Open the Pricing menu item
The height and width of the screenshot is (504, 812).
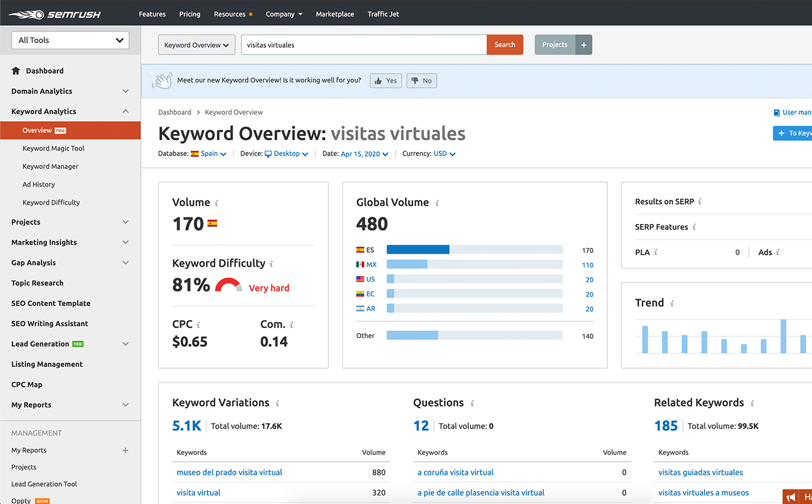tap(189, 14)
